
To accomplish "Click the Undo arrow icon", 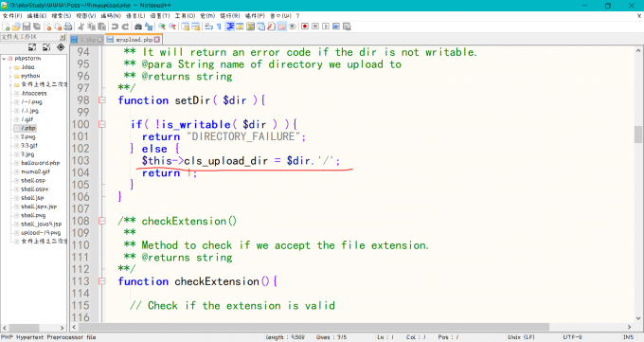I will click(x=115, y=27).
